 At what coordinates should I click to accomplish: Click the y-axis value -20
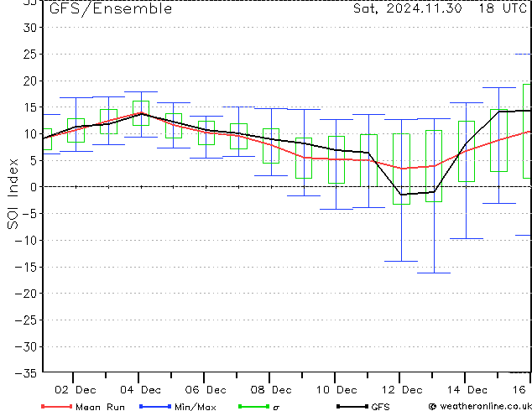[x=26, y=294]
